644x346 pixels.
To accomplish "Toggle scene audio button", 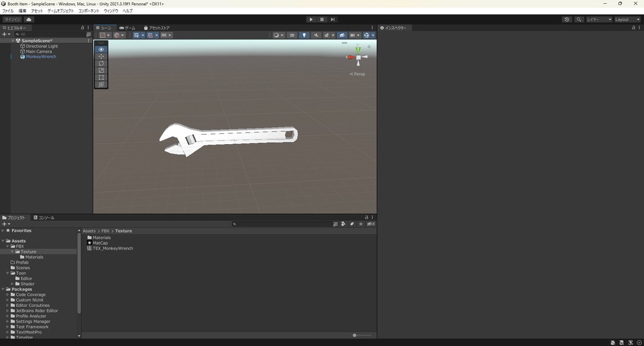I will click(316, 35).
